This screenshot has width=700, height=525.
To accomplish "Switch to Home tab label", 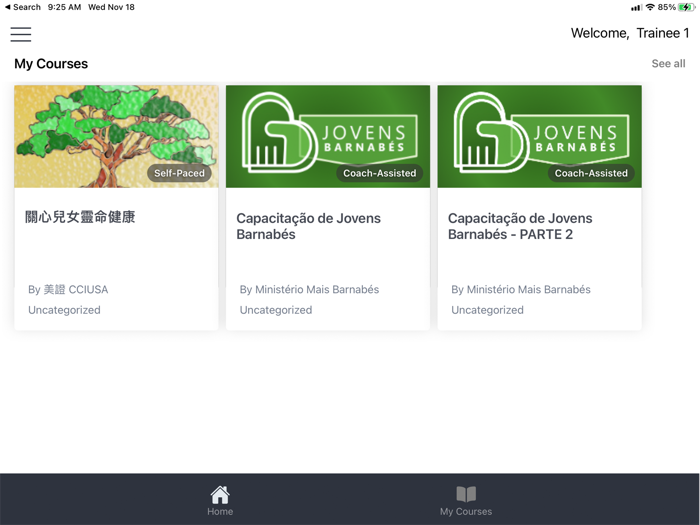I will point(220,512).
